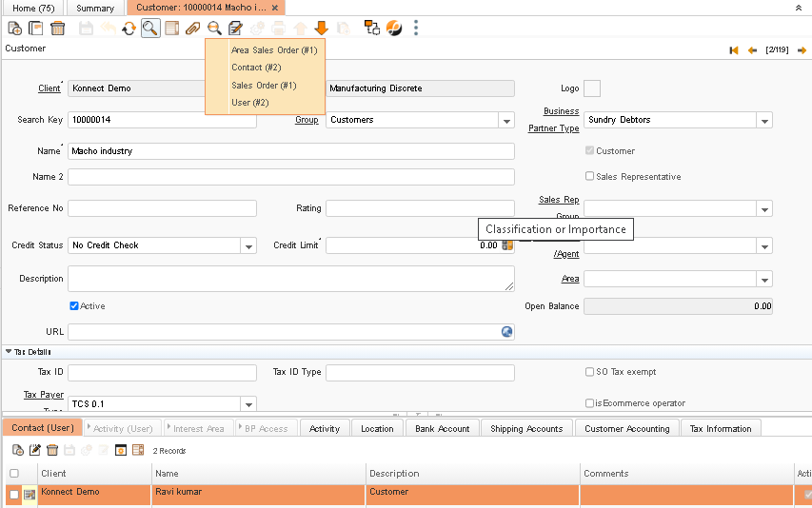Click the Client field label link
Image resolution: width=812 pixels, height=508 pixels.
(x=50, y=88)
